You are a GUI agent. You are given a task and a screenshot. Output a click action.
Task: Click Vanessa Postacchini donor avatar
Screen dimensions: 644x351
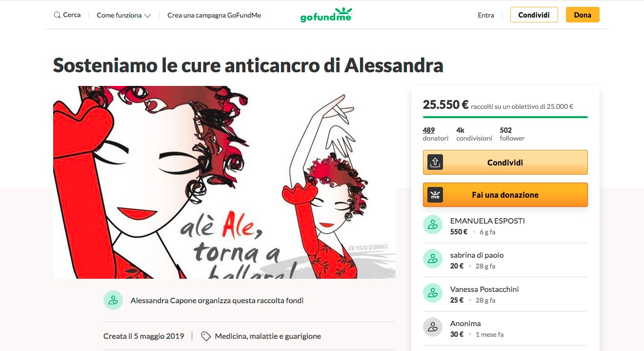[432, 293]
